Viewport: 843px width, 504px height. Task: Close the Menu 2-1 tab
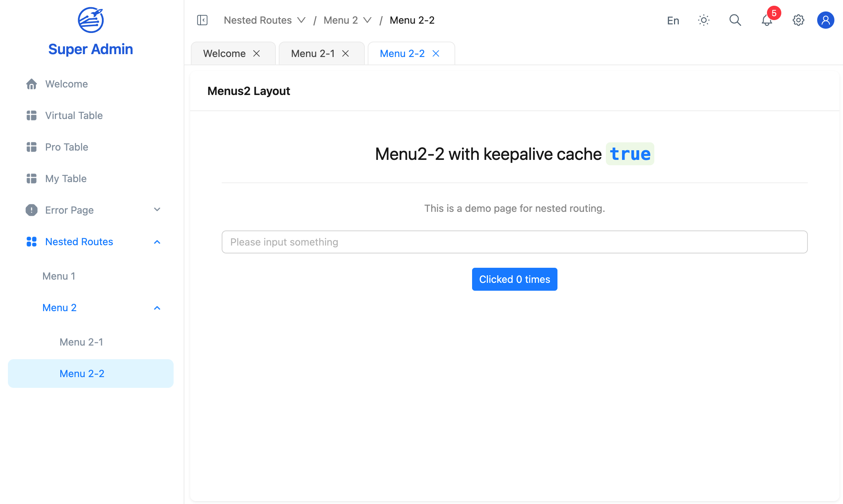pyautogui.click(x=347, y=53)
